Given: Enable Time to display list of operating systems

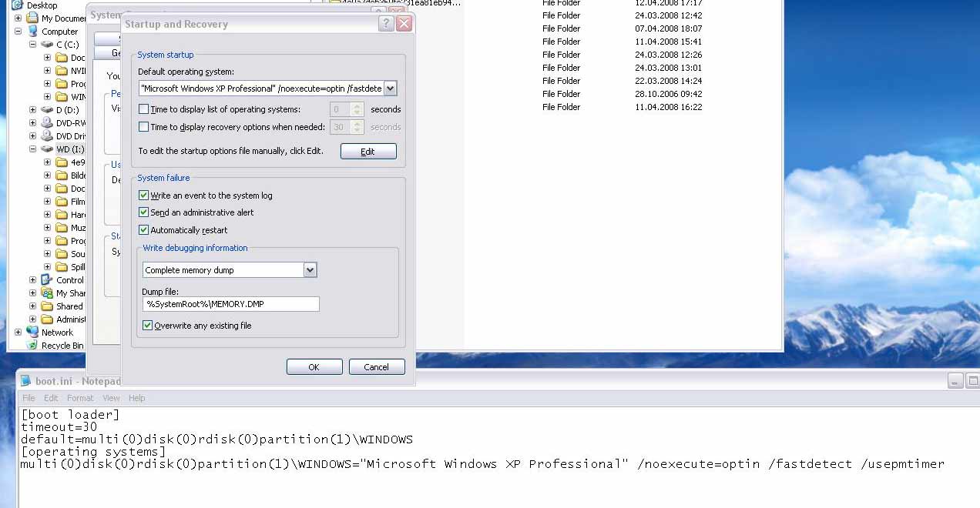Looking at the screenshot, I should (x=143, y=109).
